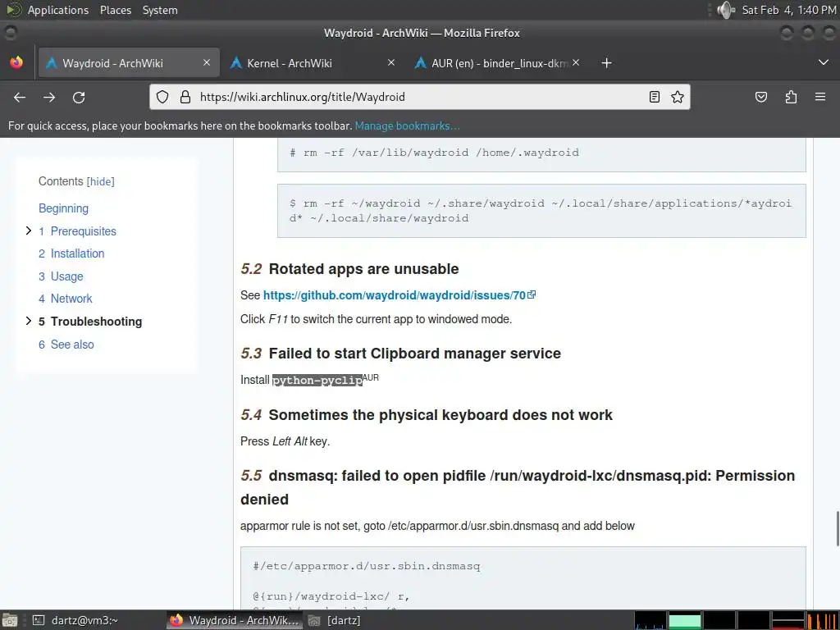Image resolution: width=840 pixels, height=630 pixels.
Task: Open the Firefox View icon
Action: click(16, 62)
